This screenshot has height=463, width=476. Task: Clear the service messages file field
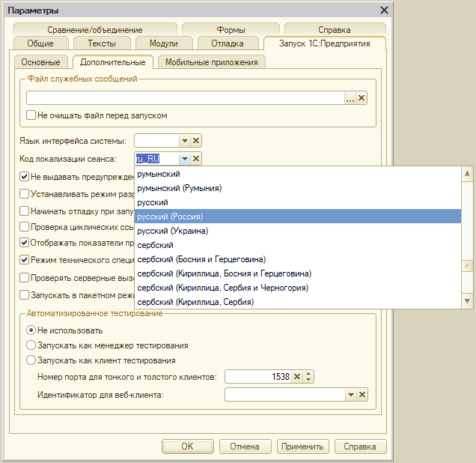tap(361, 98)
